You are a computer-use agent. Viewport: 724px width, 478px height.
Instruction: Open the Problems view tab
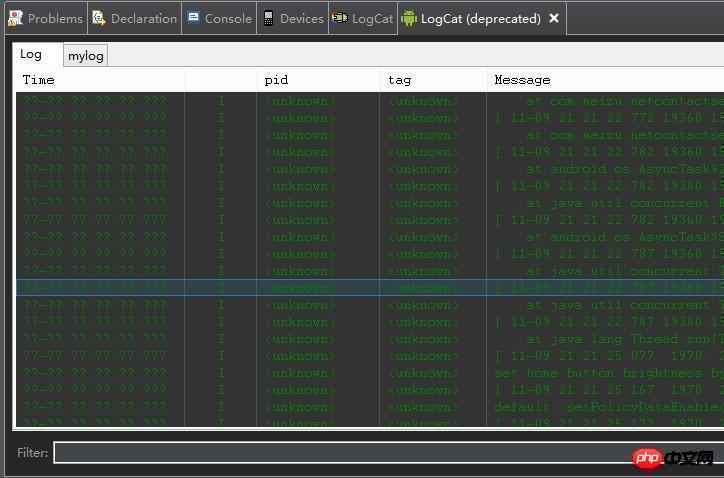pyautogui.click(x=46, y=18)
